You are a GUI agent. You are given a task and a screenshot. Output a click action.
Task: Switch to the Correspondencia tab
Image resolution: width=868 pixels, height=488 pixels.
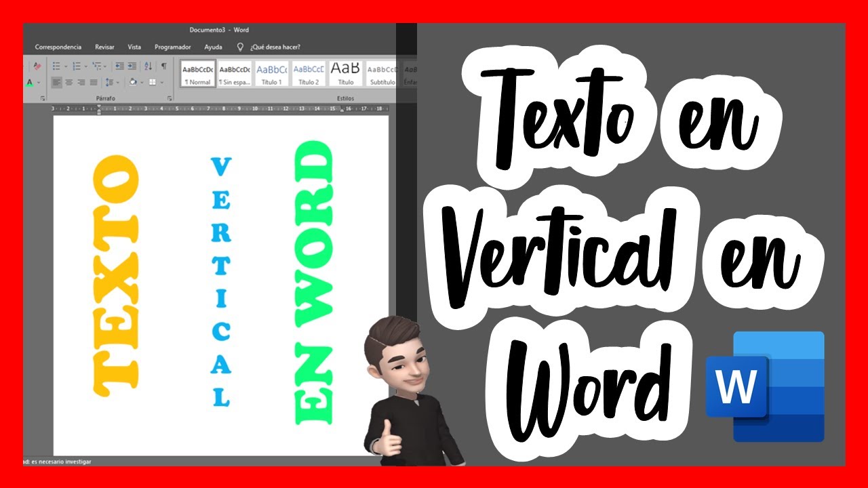(58, 47)
